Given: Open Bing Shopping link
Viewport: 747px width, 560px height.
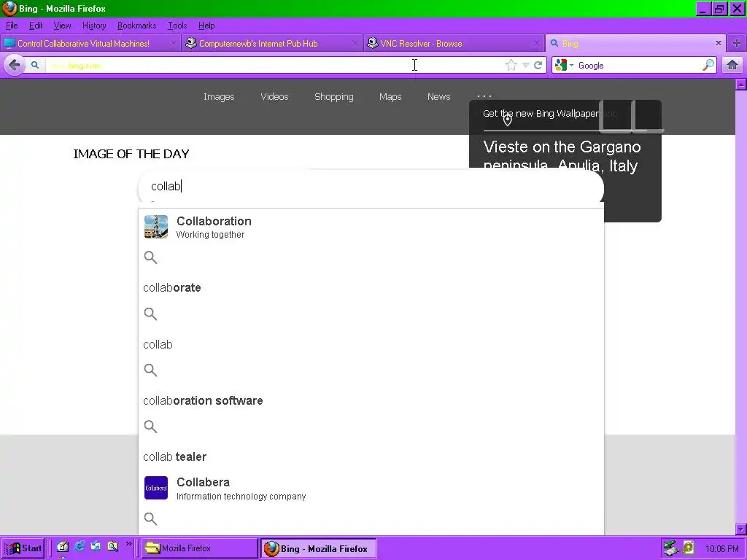Looking at the screenshot, I should 334,97.
